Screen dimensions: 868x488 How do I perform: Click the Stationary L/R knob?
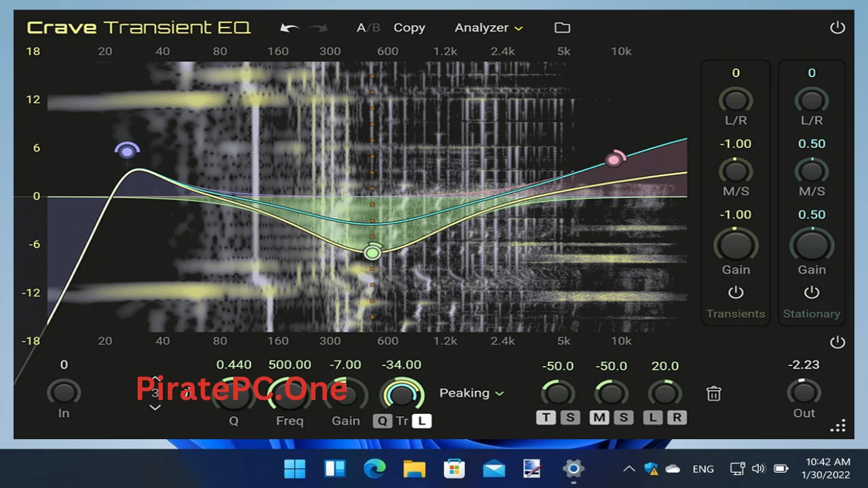[x=812, y=100]
